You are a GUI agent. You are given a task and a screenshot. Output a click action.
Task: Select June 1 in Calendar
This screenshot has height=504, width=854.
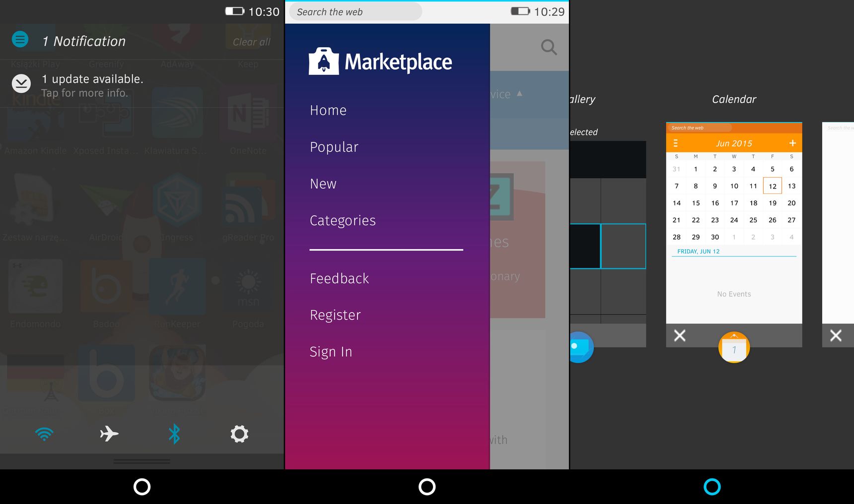696,169
